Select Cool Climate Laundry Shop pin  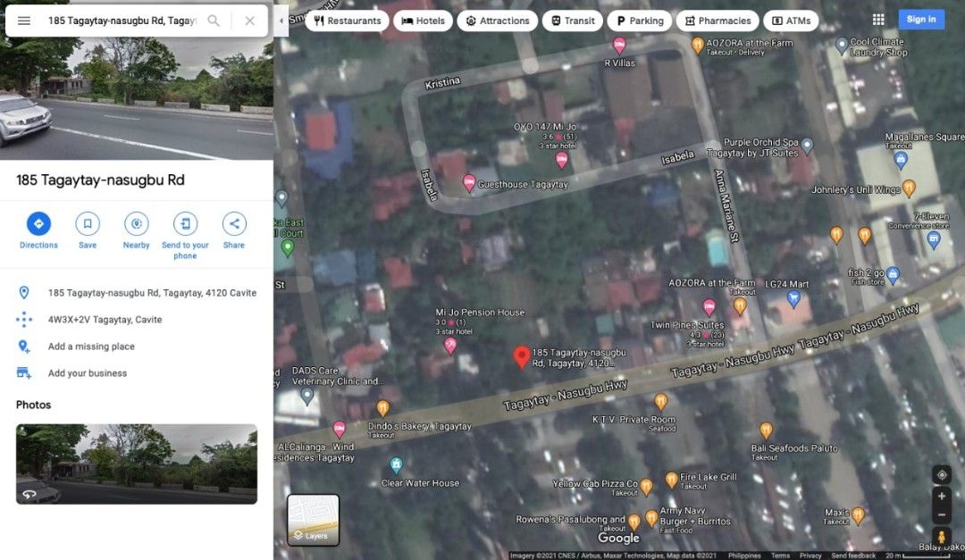click(842, 45)
